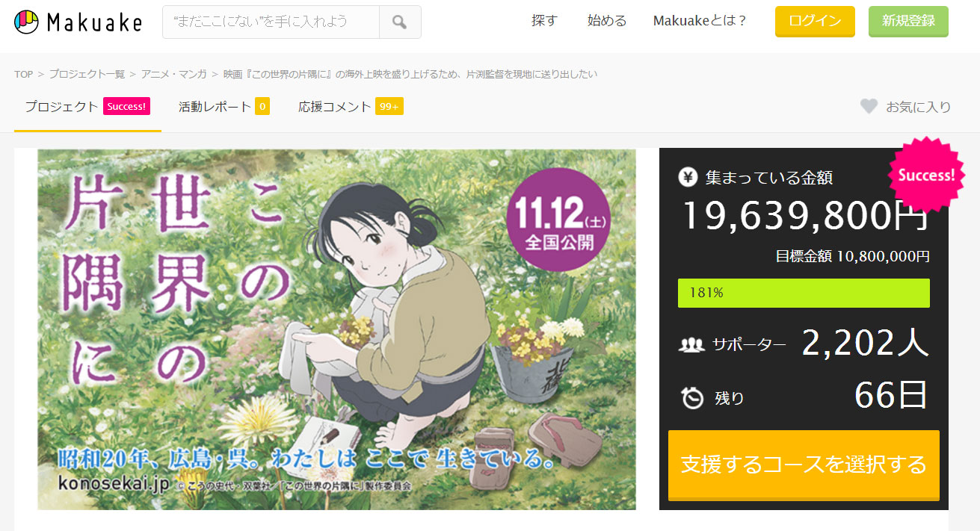The width and height of the screenshot is (980, 531).
Task: Click the 181% funding progress bar
Action: (804, 293)
